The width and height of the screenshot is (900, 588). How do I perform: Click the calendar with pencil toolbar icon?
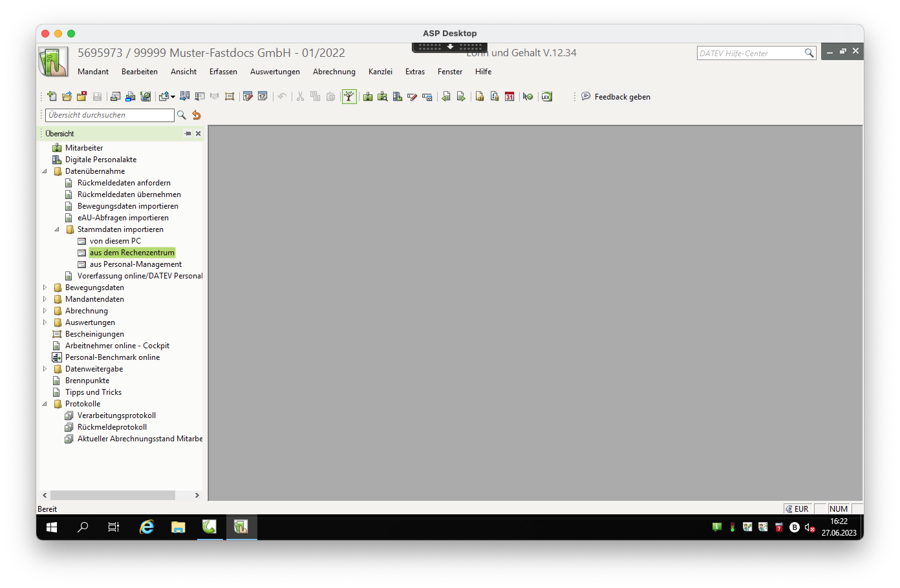click(248, 96)
